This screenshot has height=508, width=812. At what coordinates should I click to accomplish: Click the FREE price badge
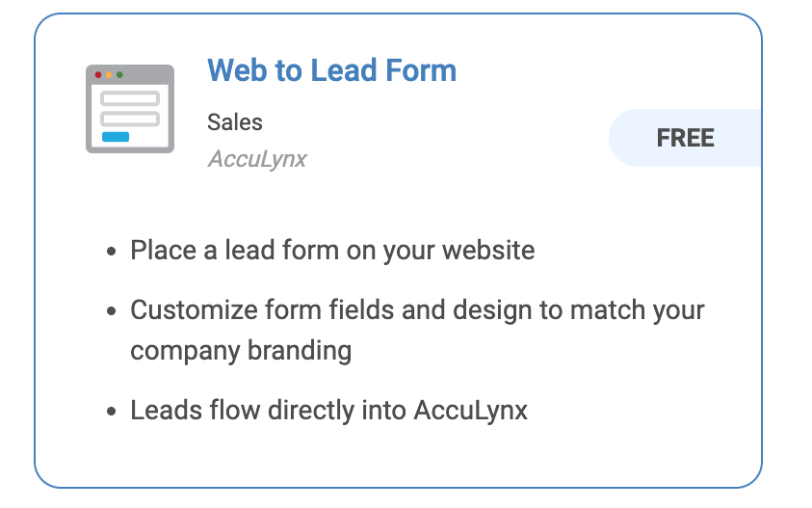[685, 138]
